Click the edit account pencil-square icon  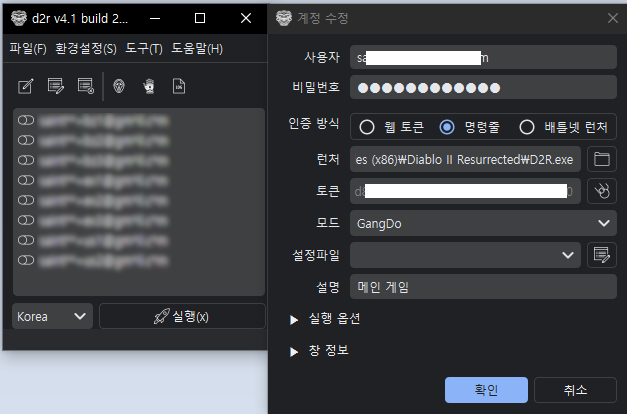(26, 86)
